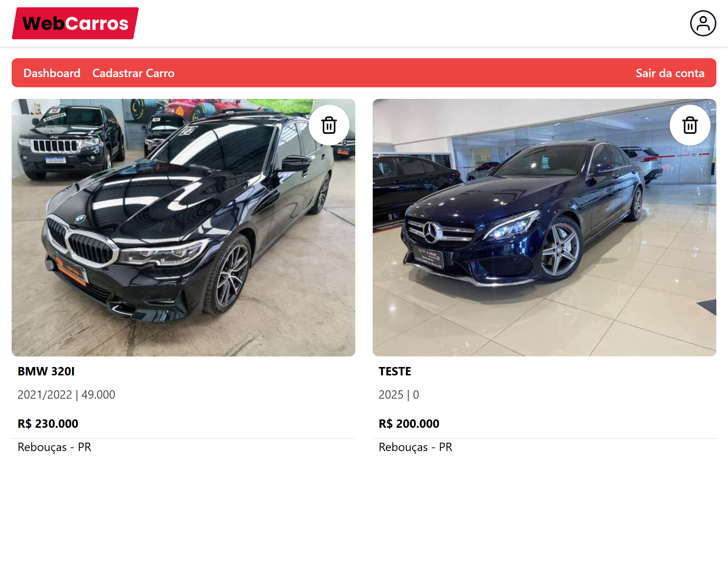Screen dimensions: 728x582
Task: Click the Mercedes front grille star emblem
Action: pyautogui.click(x=431, y=232)
